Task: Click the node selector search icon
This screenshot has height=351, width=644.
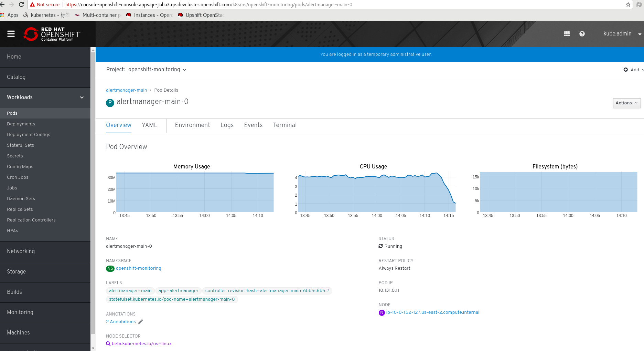Action: (x=108, y=344)
